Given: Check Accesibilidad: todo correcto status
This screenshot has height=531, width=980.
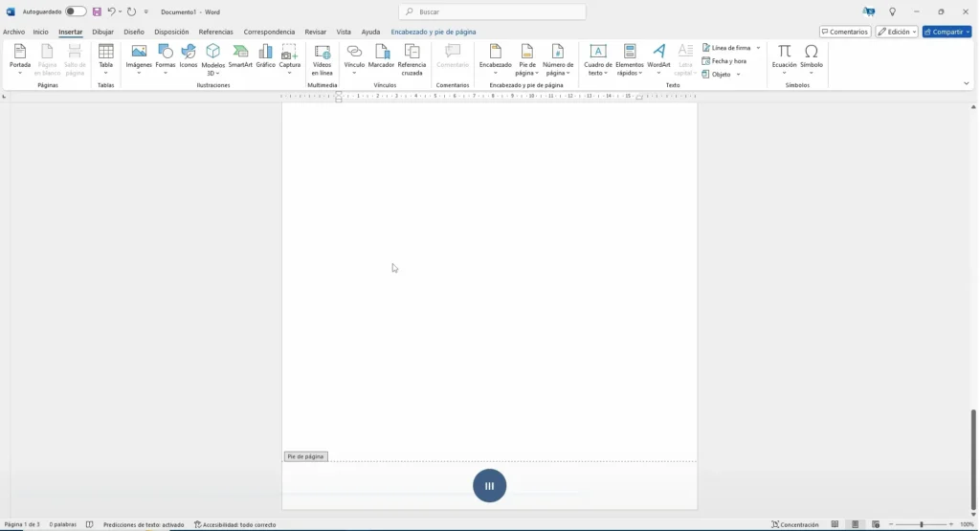Looking at the screenshot, I should pyautogui.click(x=235, y=524).
